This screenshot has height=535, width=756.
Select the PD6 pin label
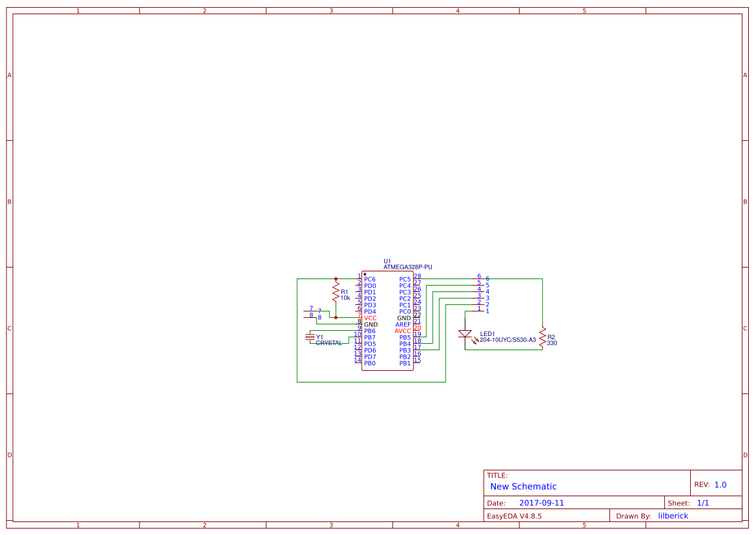[x=370, y=350]
